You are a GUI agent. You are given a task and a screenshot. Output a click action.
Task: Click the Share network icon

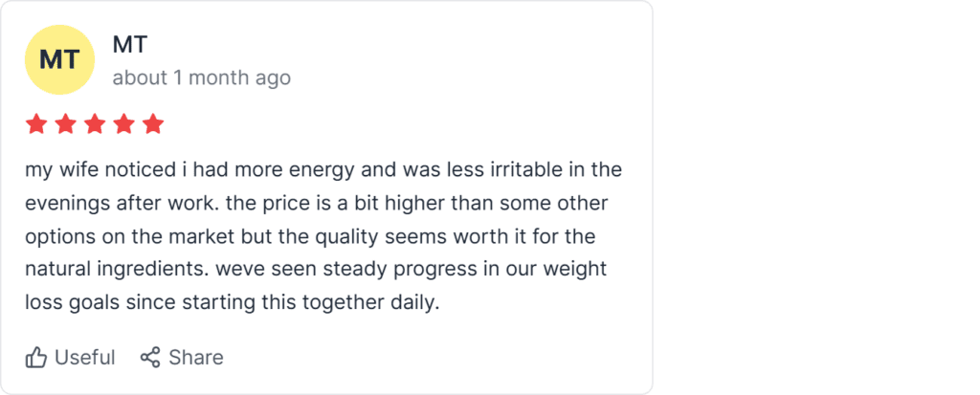(149, 358)
